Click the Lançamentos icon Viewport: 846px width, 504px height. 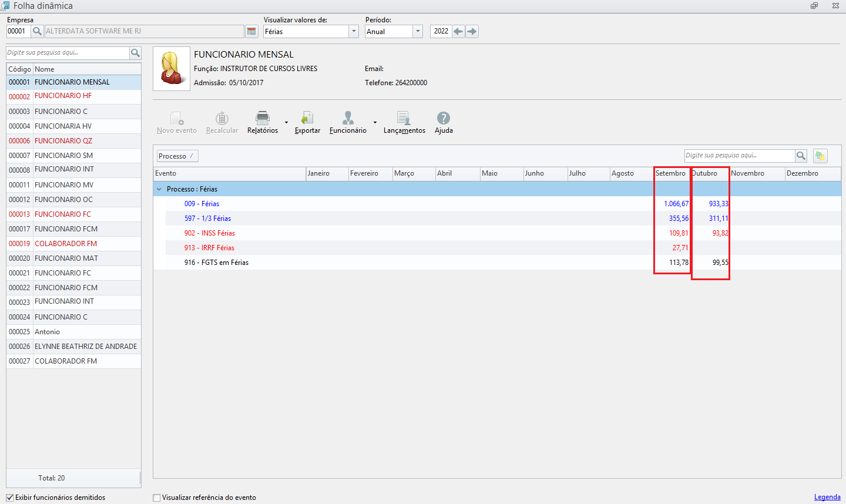404,122
